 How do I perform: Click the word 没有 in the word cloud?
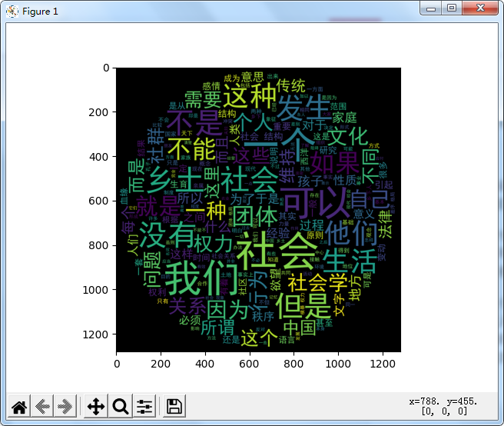click(167, 232)
